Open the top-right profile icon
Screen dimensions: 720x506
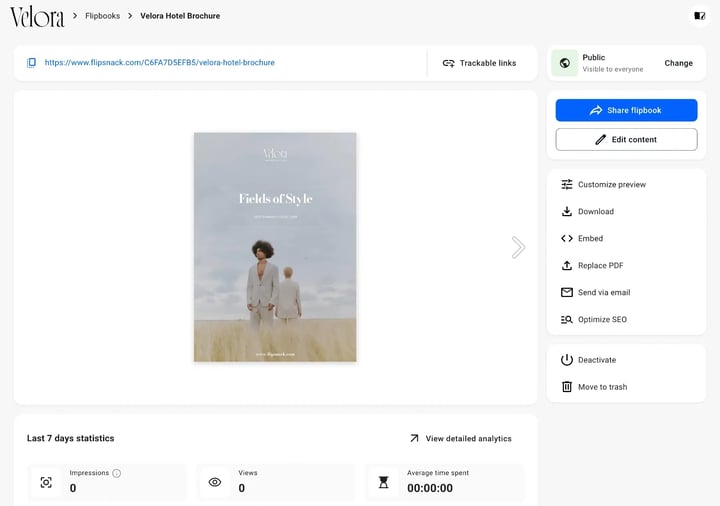[699, 16]
